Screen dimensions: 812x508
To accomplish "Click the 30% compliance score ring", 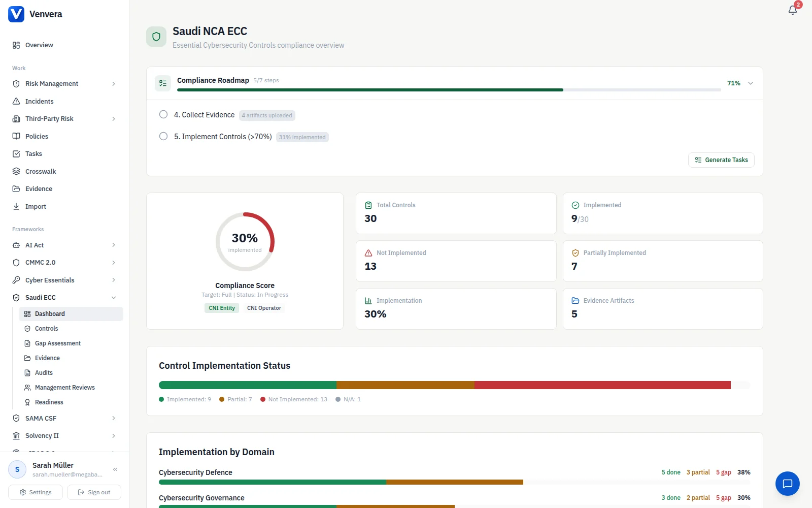I will (x=245, y=242).
